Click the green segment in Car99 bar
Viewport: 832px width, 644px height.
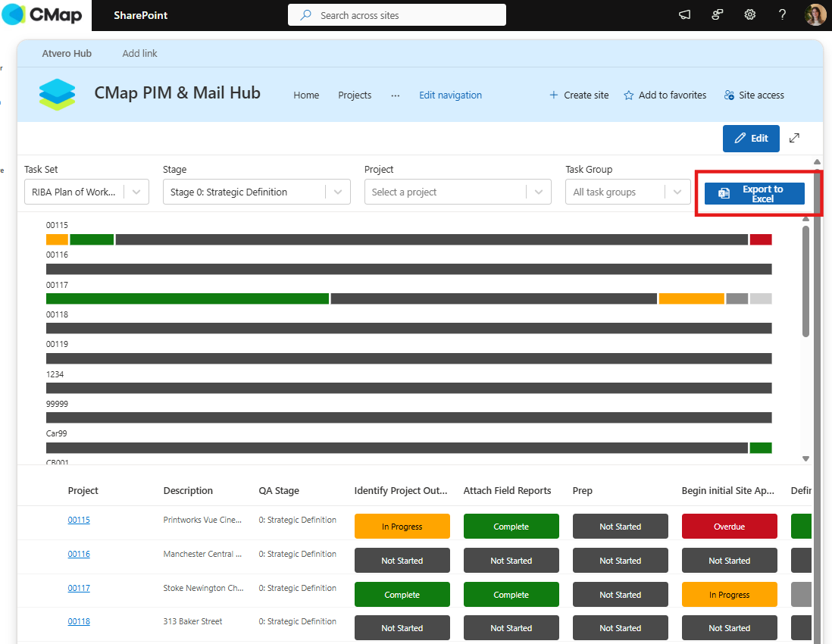point(761,448)
